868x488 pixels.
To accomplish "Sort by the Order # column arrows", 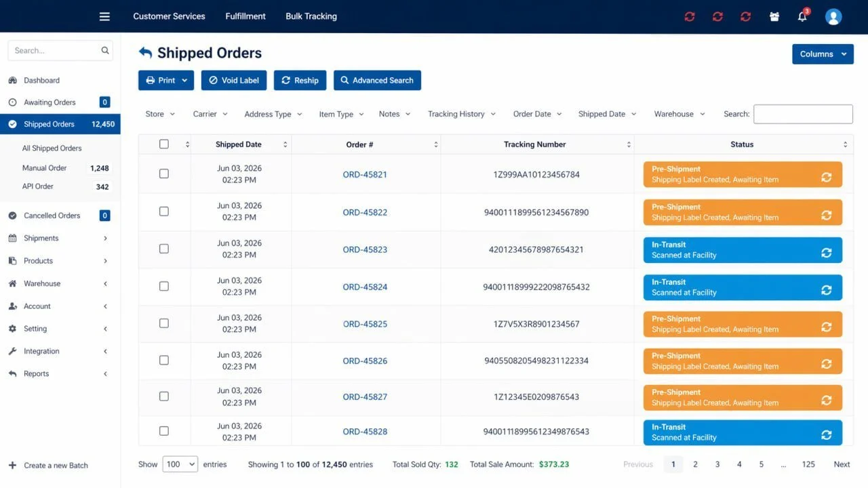I will tap(435, 144).
